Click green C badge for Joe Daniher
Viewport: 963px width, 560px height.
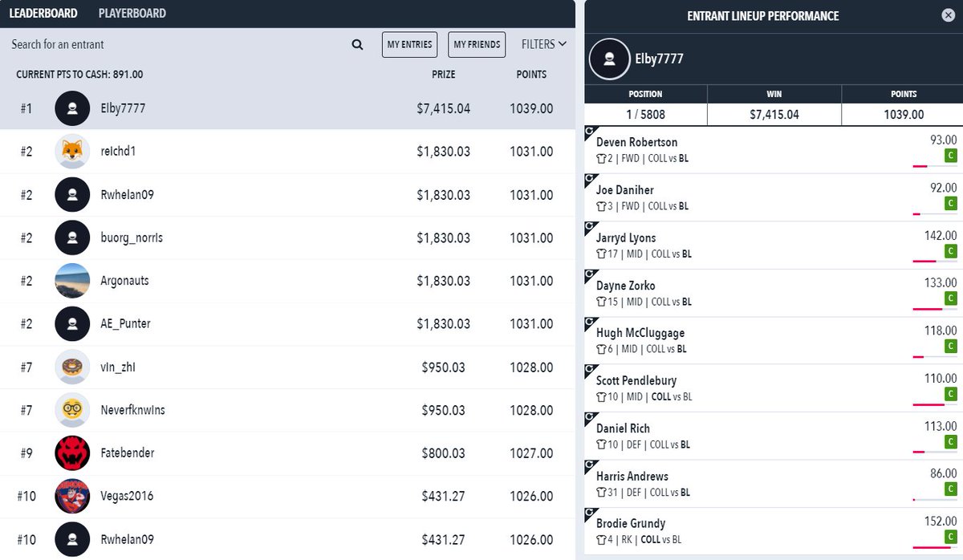pos(951,204)
